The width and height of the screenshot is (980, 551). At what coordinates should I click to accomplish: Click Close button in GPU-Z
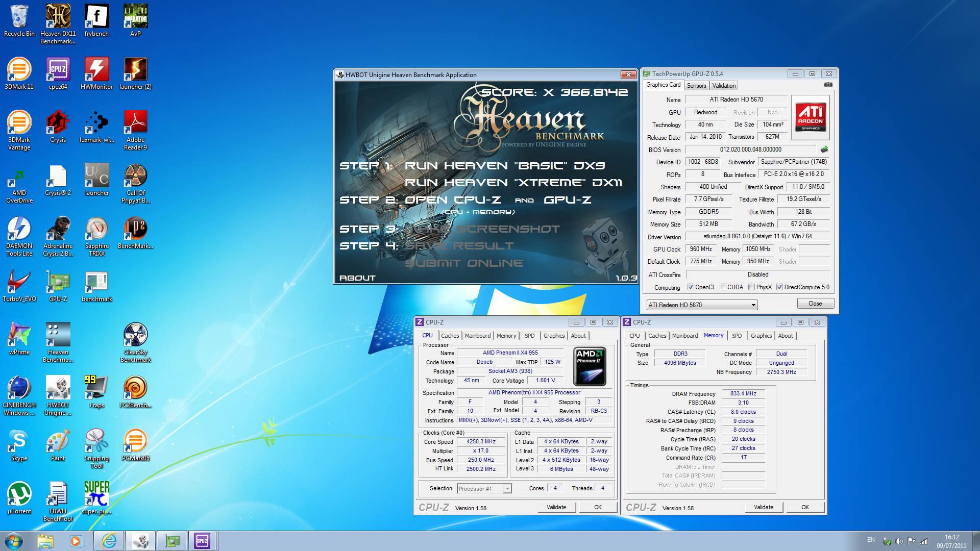tap(815, 304)
